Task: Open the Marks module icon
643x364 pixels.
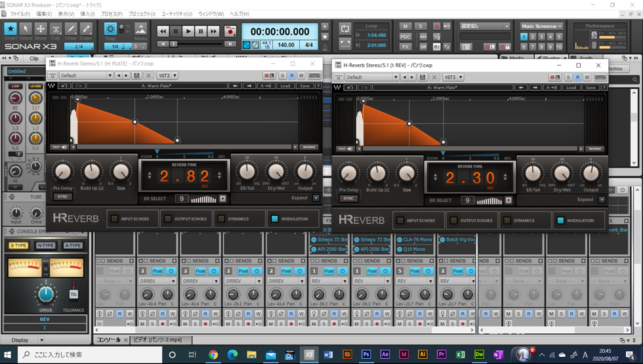Action: 140,29
